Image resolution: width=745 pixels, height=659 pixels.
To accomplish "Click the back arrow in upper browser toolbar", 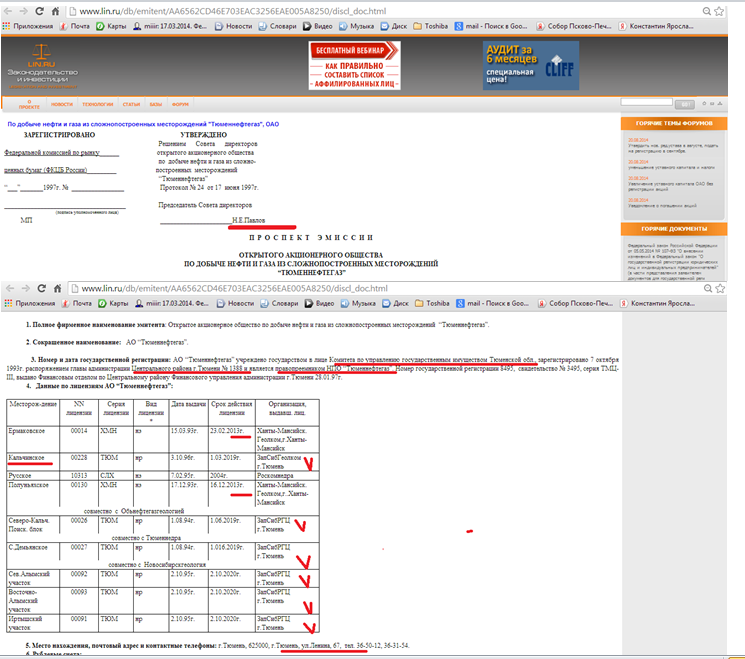I will (x=9, y=11).
